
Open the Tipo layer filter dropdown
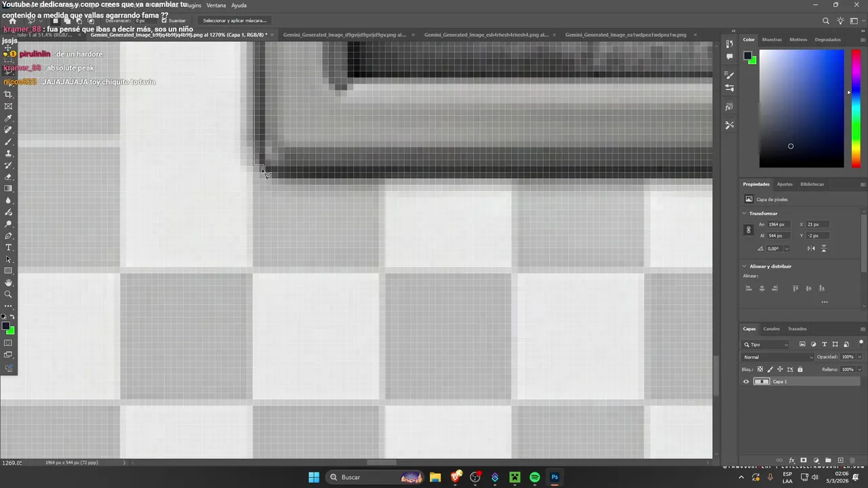coord(766,344)
